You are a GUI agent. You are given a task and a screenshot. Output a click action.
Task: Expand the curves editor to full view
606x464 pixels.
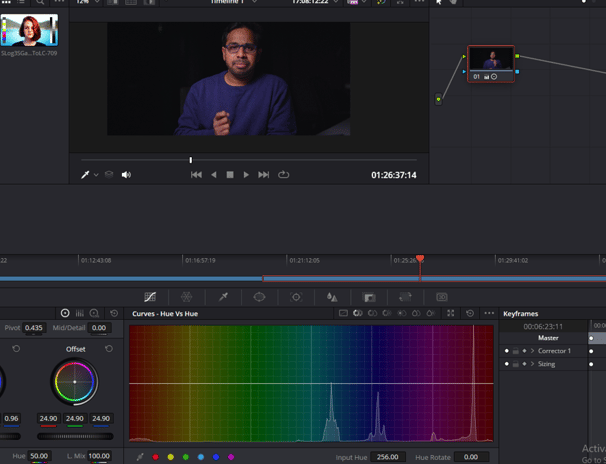pos(451,313)
